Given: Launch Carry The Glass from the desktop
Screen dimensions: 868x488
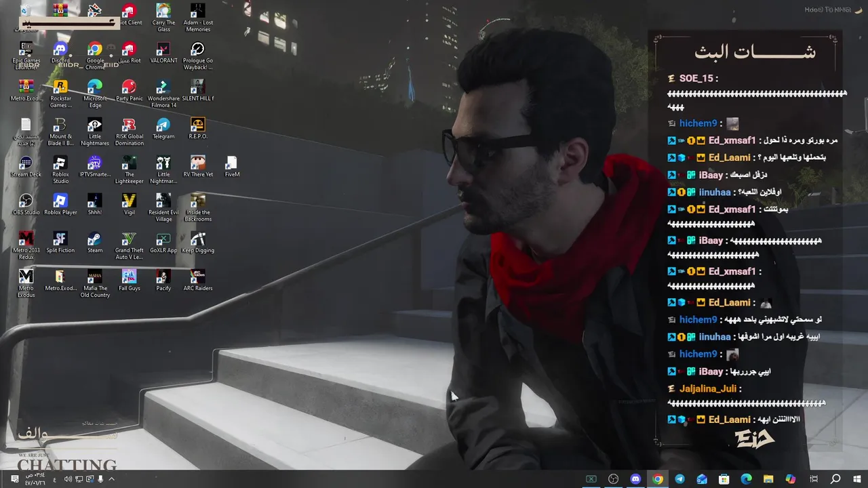Looking at the screenshot, I should (163, 18).
